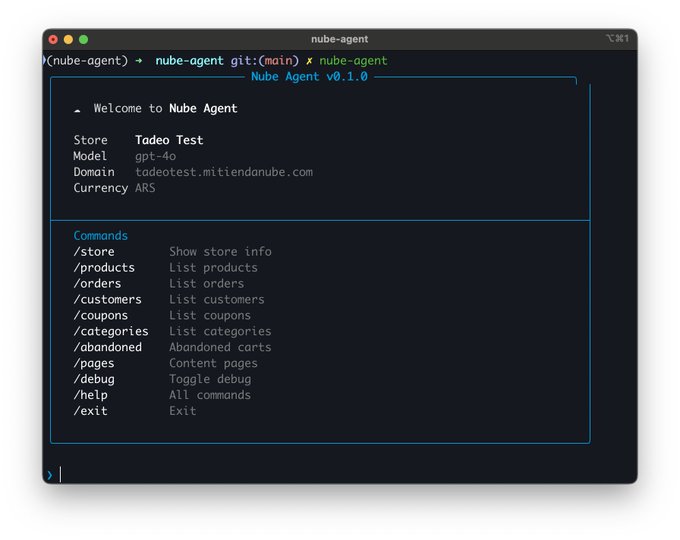The image size is (680, 540).
Task: Click the cloud icon beside Welcome text
Action: (x=78, y=109)
